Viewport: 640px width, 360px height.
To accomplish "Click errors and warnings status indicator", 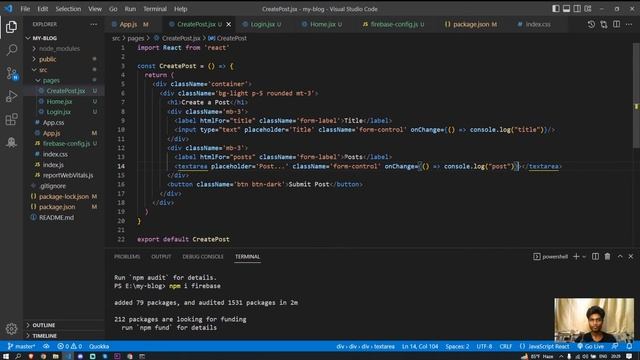I will 70,346.
